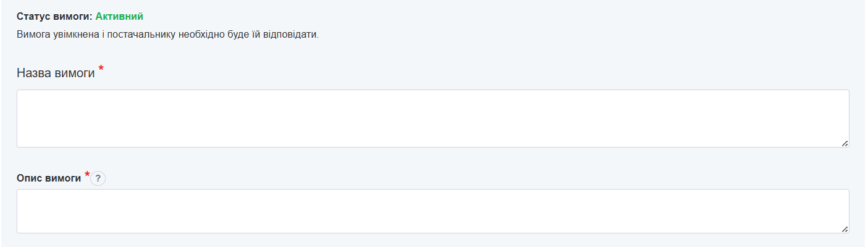Viewport: 868px width, 247px height.
Task: Click red asterisk beside Опис вимоги
Action: click(87, 175)
